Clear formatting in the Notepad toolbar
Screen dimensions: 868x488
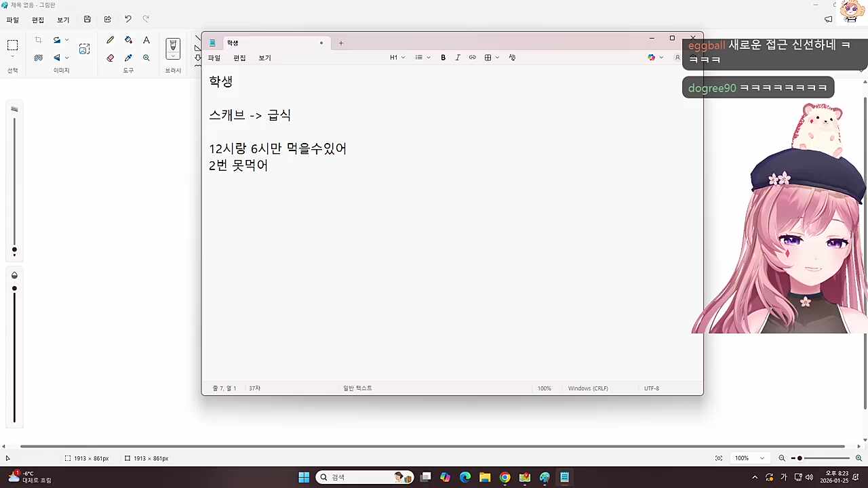512,58
